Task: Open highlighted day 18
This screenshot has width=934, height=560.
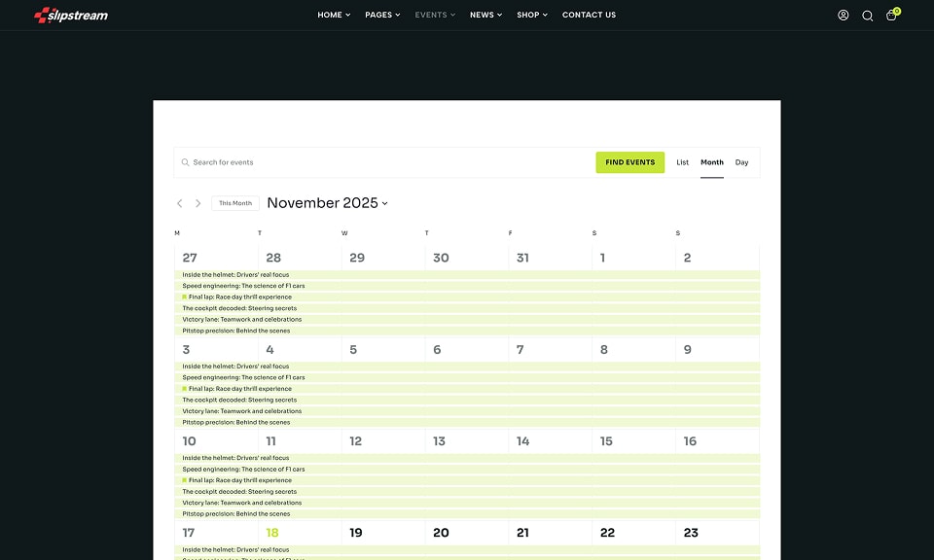Action: [x=272, y=533]
